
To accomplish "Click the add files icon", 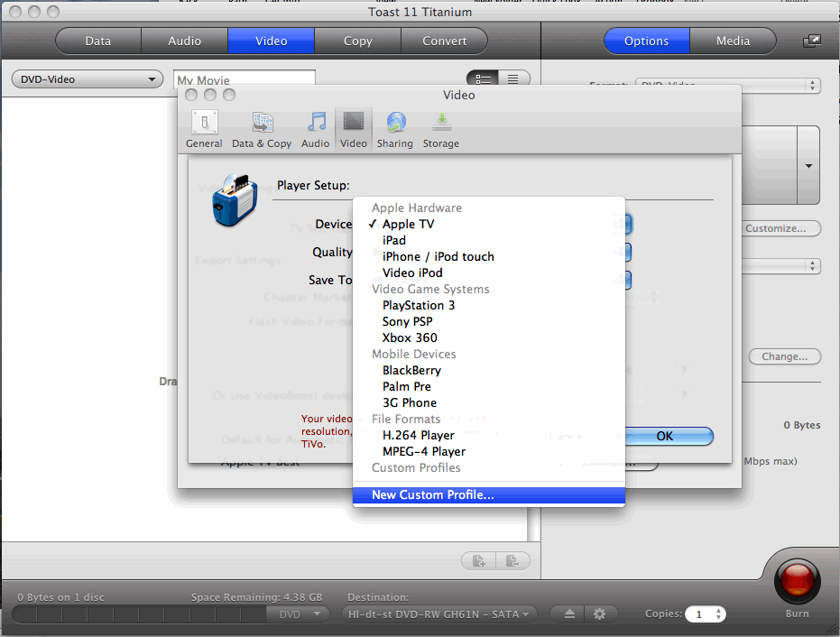I will [478, 561].
